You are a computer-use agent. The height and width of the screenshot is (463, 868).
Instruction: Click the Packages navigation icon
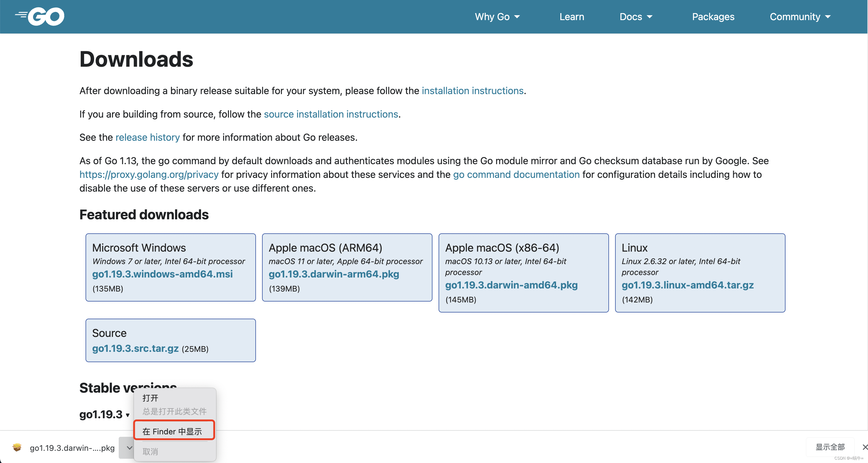point(714,17)
